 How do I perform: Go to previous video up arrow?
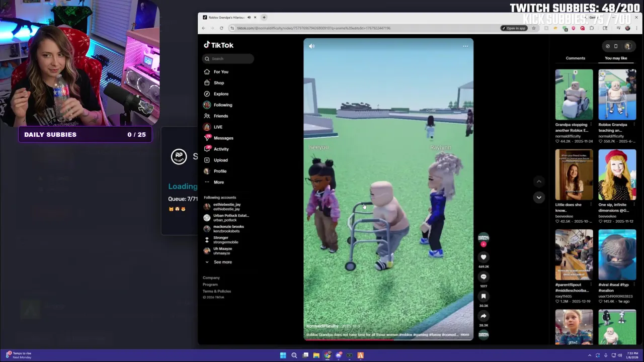coord(539,182)
